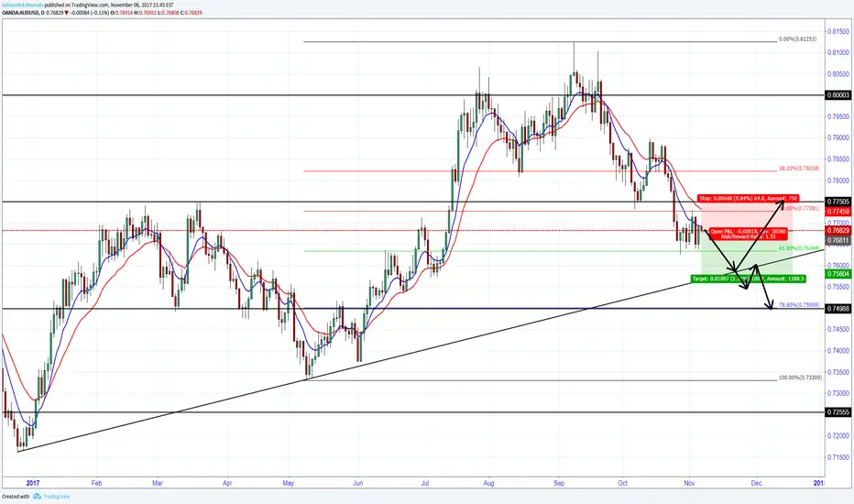
Task: Click the header close value C:0.76829
Action: coord(192,12)
